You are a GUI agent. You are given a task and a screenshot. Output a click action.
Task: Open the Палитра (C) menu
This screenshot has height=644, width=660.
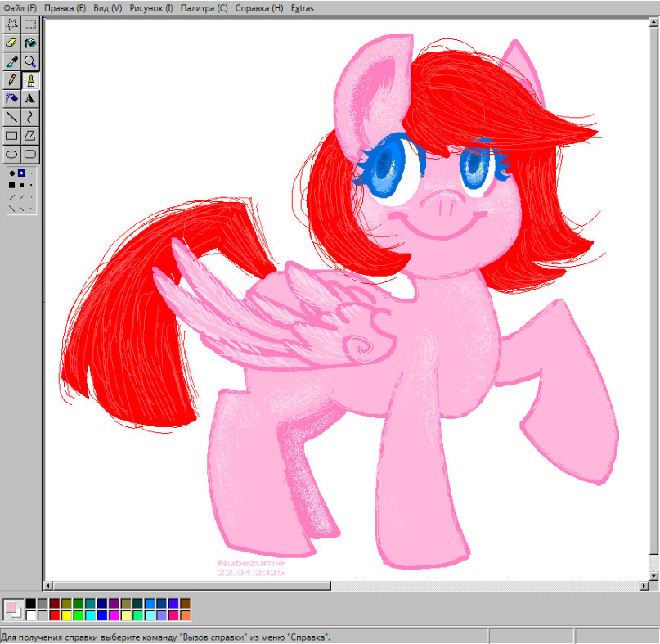[204, 8]
